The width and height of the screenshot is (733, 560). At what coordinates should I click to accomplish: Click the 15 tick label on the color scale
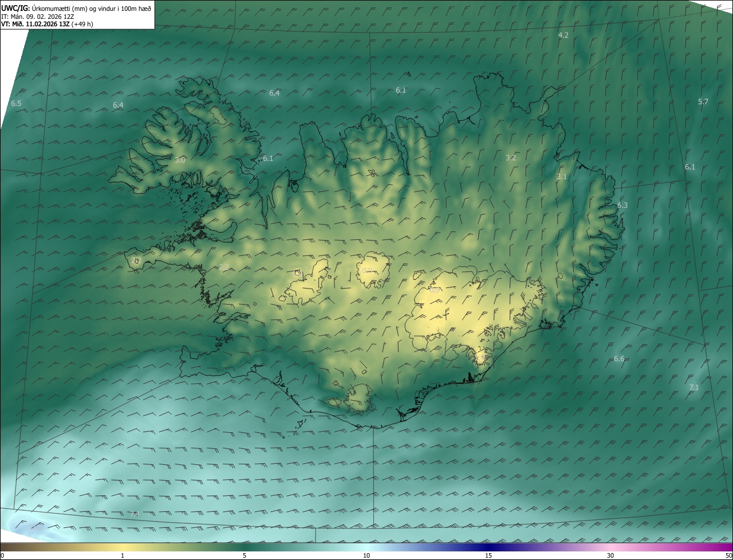(488, 556)
